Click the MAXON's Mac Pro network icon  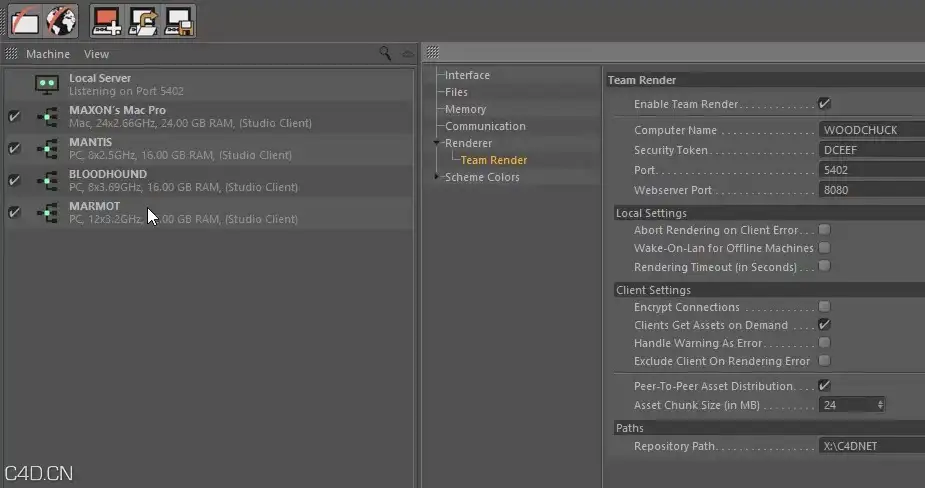click(47, 117)
